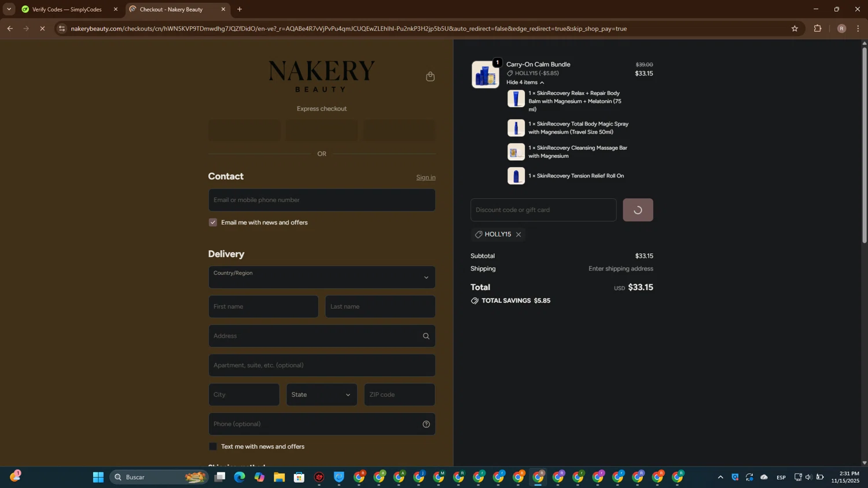868x488 pixels.
Task: Open the Country/Region dropdown
Action: pos(322,278)
